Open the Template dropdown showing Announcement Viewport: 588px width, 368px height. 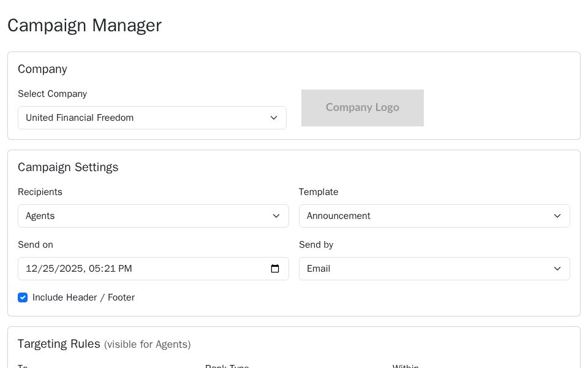pyautogui.click(x=434, y=216)
